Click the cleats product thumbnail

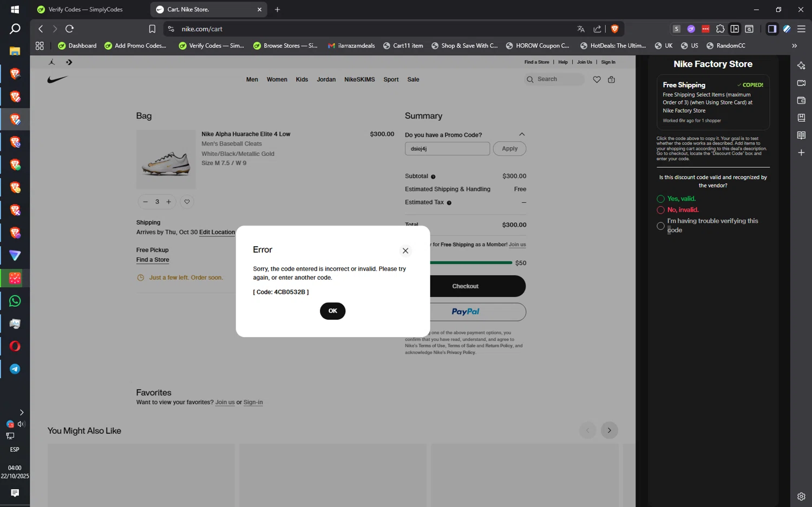(166, 160)
